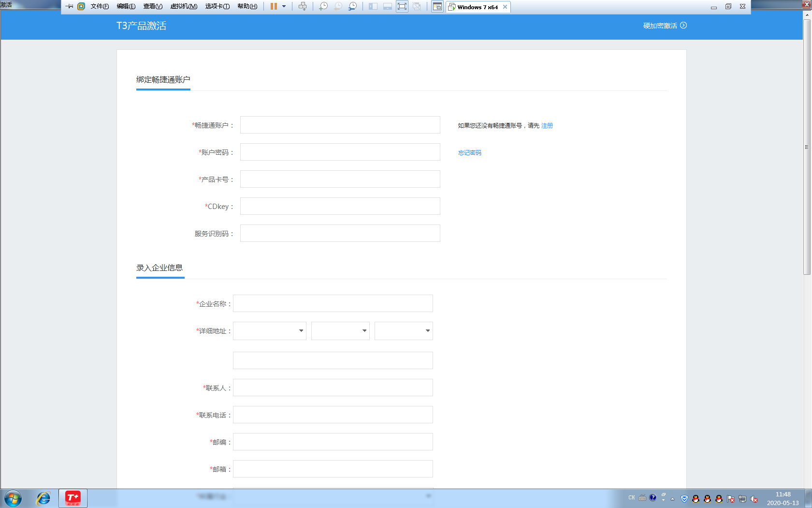This screenshot has width=812, height=508.
Task: Click the 绑定畅捷通账户 section heading
Action: 163,79
